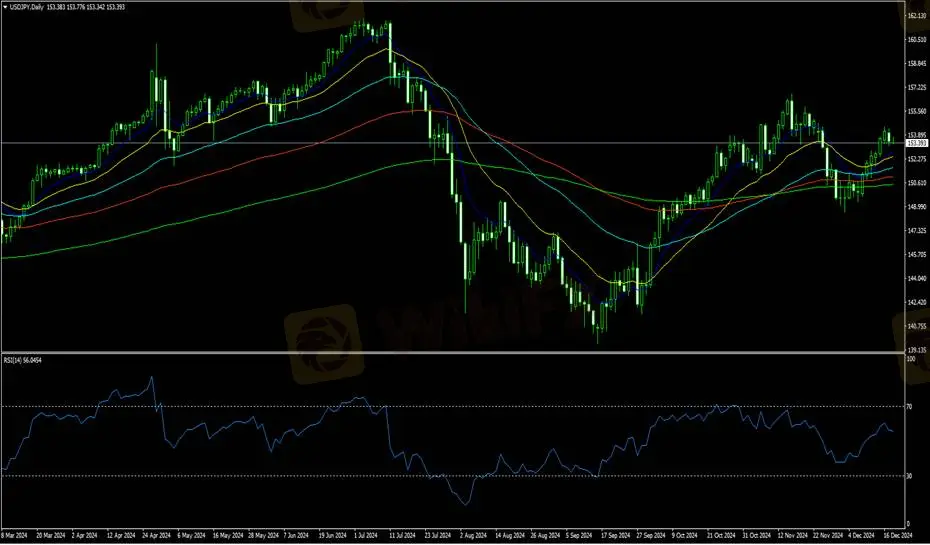Click the current price label 153.393
930x545 pixels.
(917, 143)
